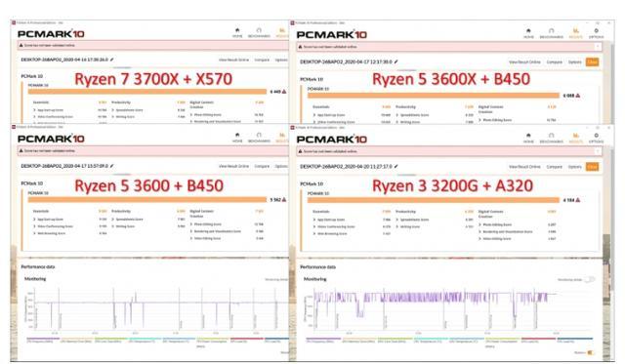Click Compare in Ryzen 5 3600X window
Viewport: 625px width, 364px height.
(554, 61)
